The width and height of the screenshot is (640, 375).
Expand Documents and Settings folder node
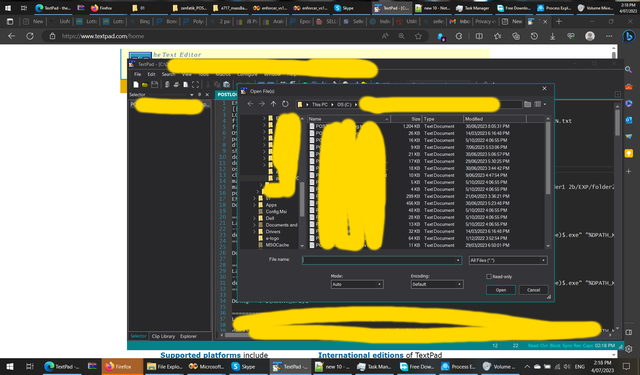point(254,225)
